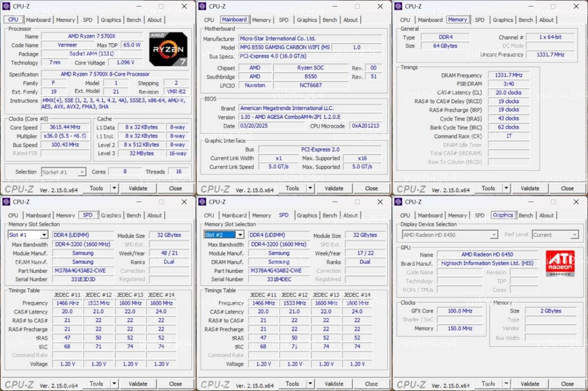
Task: Click the GPU memory Size value 2 GBytes
Action: pos(551,311)
